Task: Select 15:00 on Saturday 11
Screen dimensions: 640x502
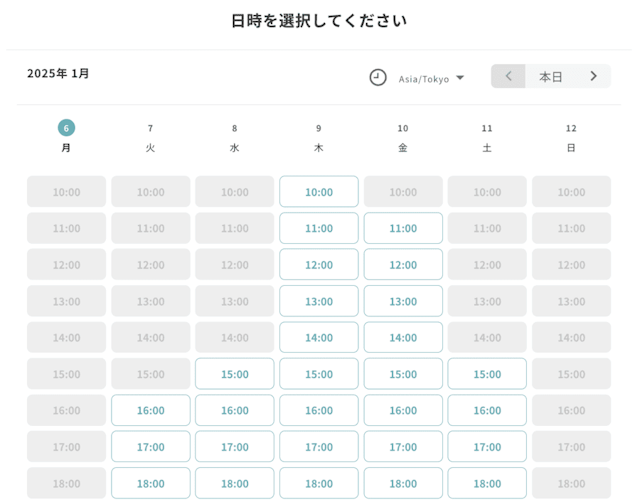Action: [487, 374]
